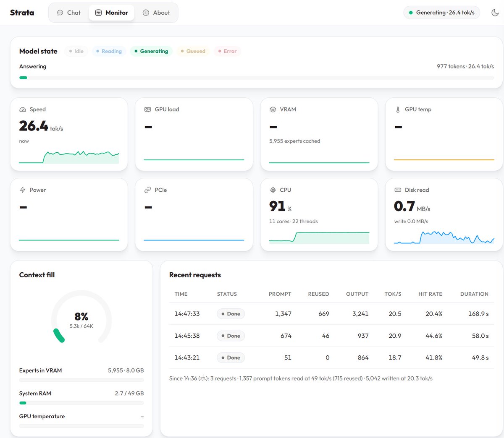Select the Queued state chip
The height and width of the screenshot is (438, 504).
193,51
